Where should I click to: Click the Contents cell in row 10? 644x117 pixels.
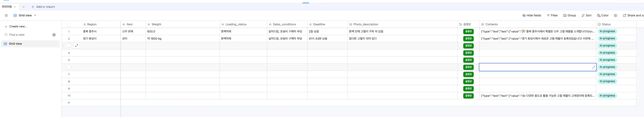[x=538, y=96]
